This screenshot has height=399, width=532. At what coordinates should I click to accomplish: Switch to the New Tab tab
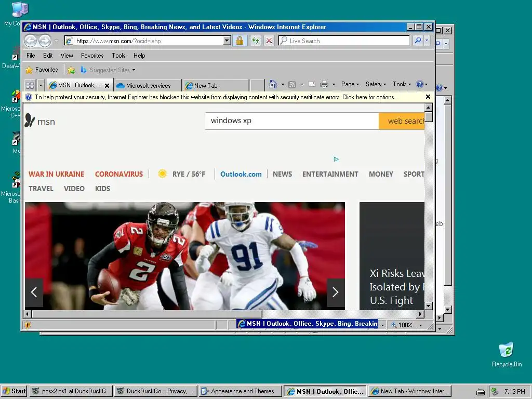216,86
